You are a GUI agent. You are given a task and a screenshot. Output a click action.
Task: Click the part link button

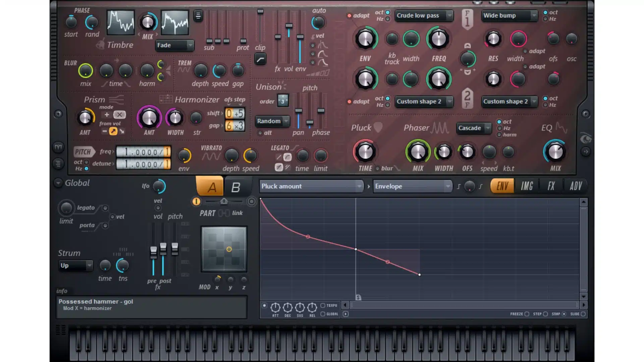pos(224,213)
